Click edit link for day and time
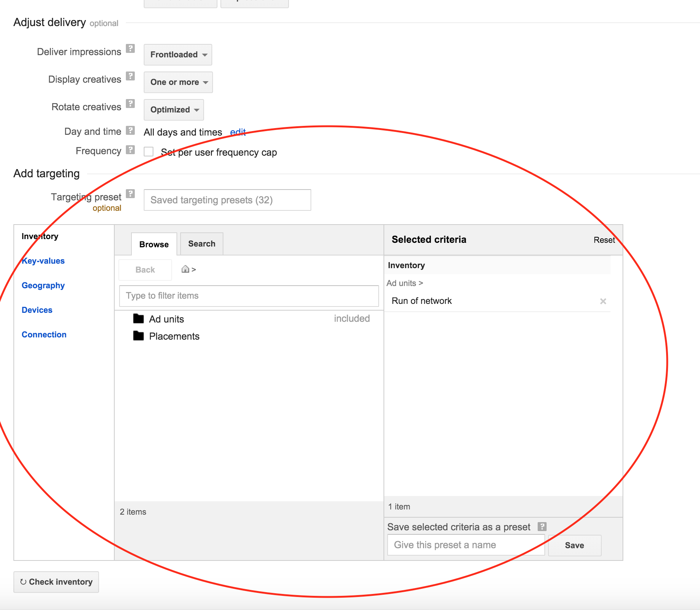The width and height of the screenshot is (700, 610). pos(238,132)
